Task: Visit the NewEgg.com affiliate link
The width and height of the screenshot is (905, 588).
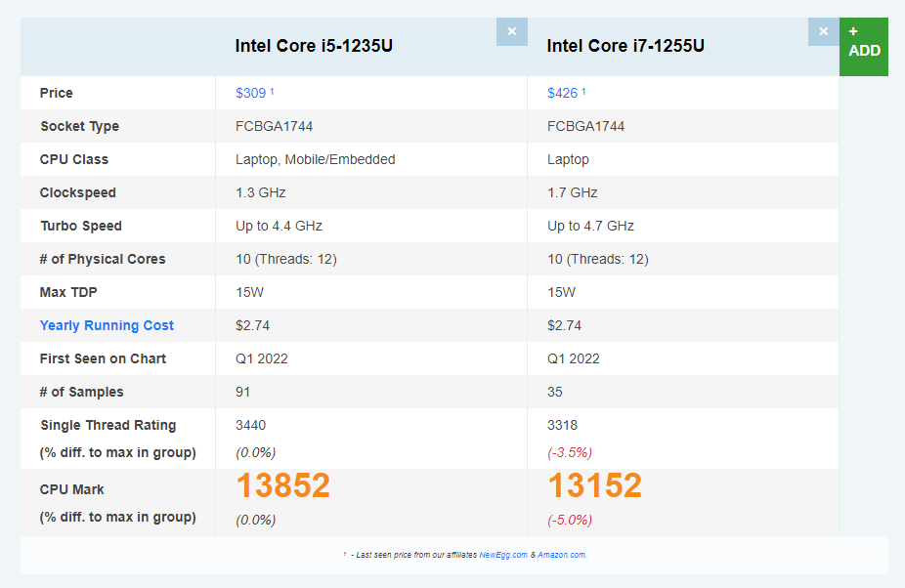Action: [x=503, y=555]
